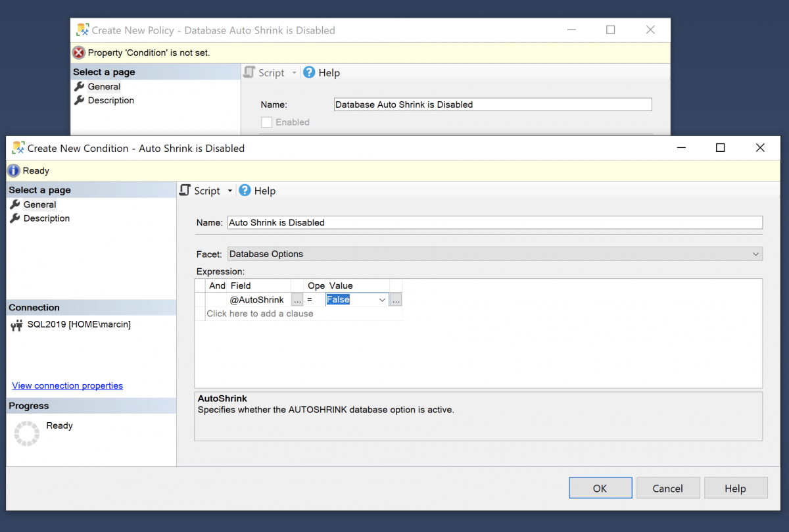Enable the Enabled checkbox in Create New Policy
The image size is (789, 532).
(266, 122)
